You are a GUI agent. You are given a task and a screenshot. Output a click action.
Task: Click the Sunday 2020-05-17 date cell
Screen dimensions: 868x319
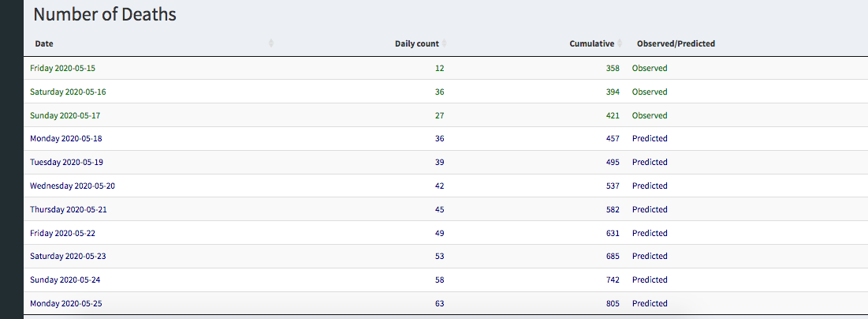[65, 115]
